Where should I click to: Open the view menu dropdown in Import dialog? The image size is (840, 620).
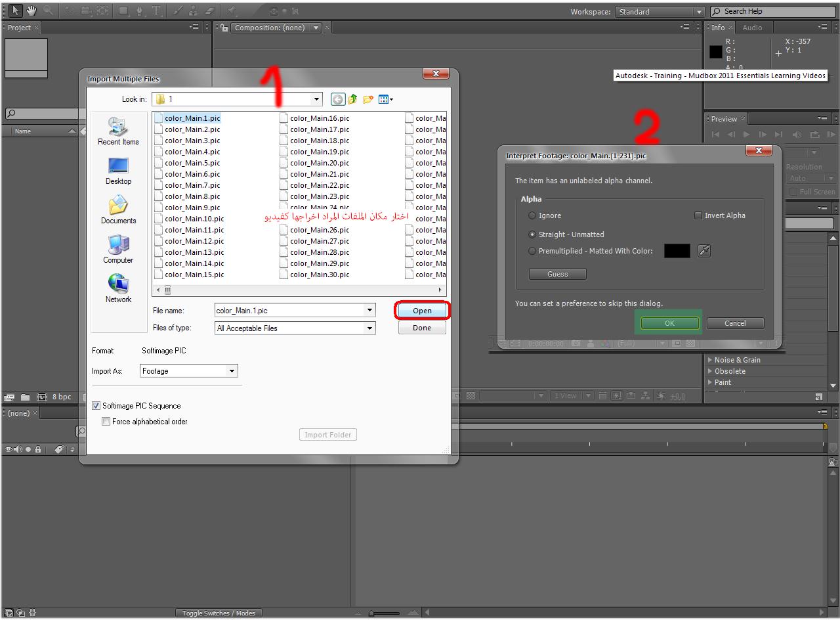pyautogui.click(x=386, y=99)
